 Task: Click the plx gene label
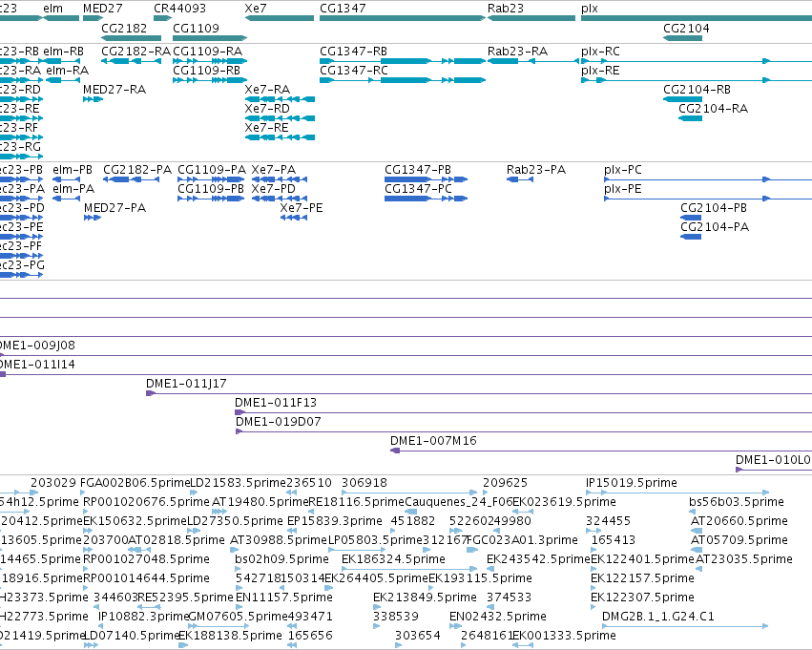[x=590, y=9]
